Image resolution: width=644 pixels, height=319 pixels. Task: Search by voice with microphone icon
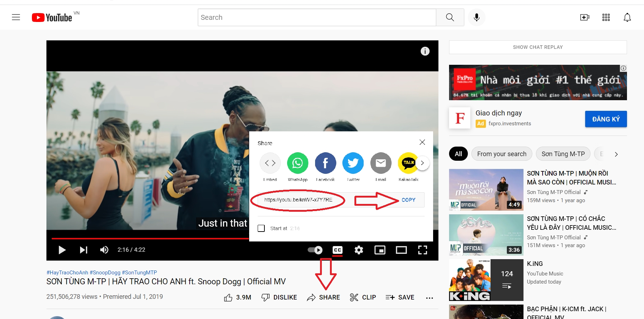coord(476,17)
